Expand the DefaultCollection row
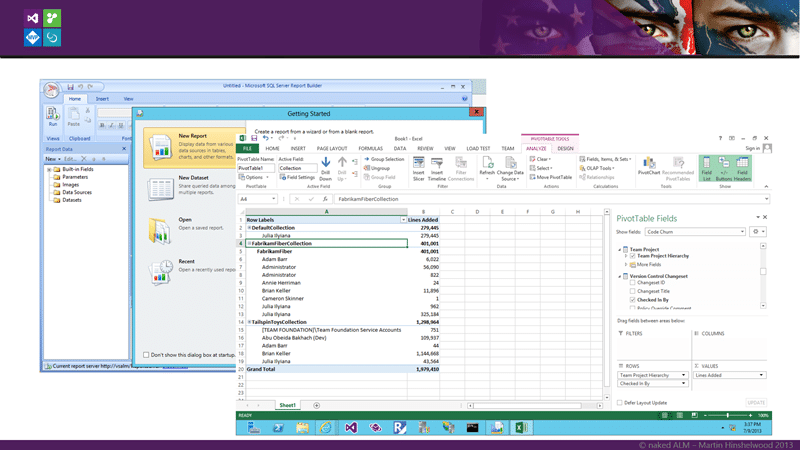 point(249,228)
